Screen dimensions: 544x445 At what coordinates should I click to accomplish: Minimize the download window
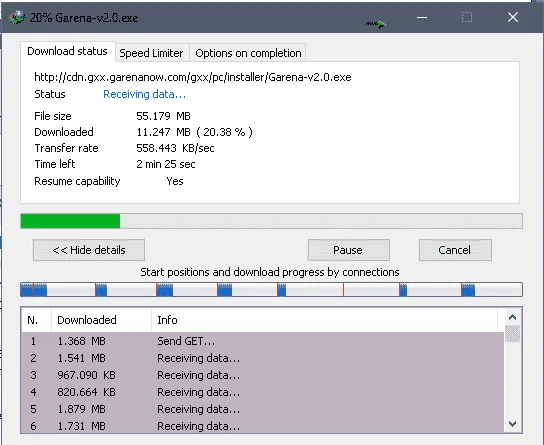pos(422,17)
